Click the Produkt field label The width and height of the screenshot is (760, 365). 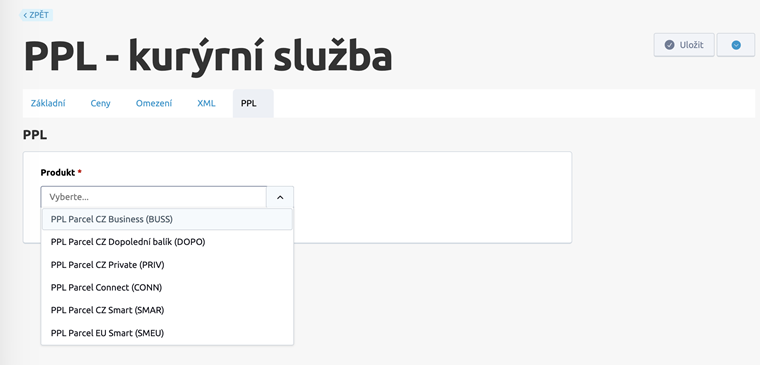tap(58, 173)
